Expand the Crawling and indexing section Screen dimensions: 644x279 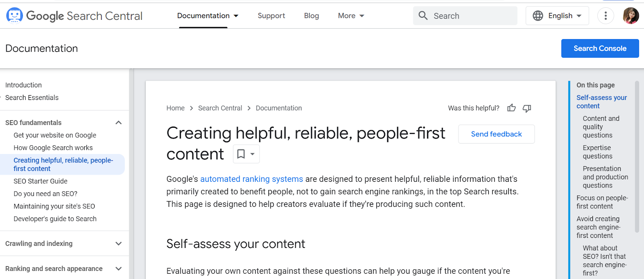[x=118, y=244]
